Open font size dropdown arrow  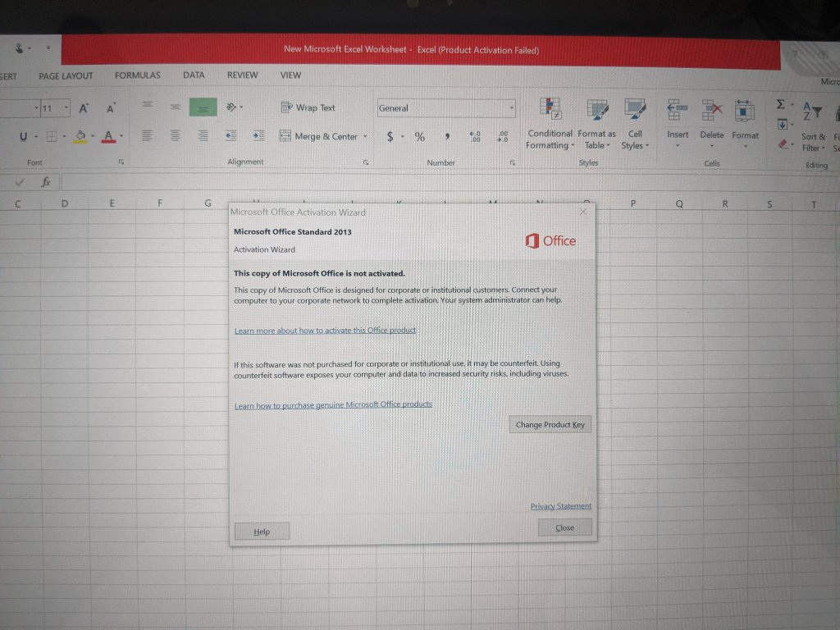tap(66, 108)
